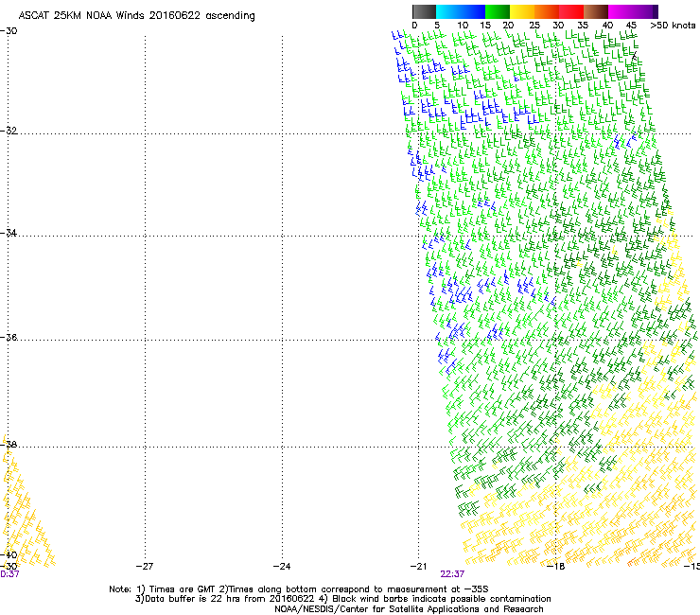
Task: Click the NOAA/NESDIS Center for Satellite Applications credit
Action: click(409, 609)
